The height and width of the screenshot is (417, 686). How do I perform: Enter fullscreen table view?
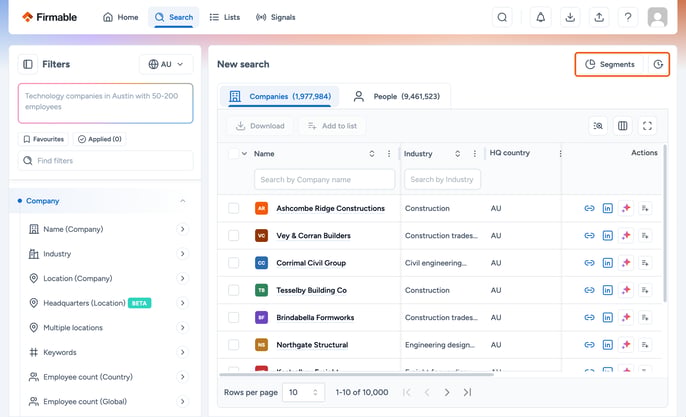coord(648,126)
